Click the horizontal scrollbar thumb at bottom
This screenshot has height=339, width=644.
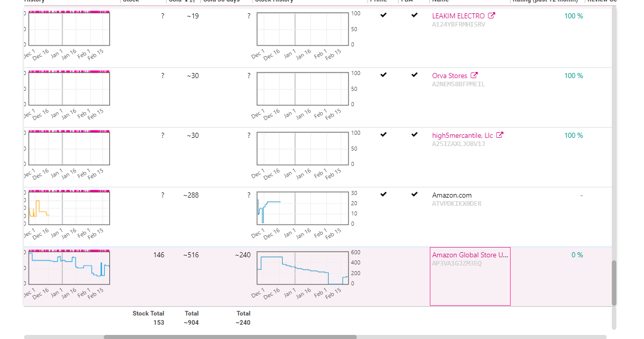coord(230,337)
